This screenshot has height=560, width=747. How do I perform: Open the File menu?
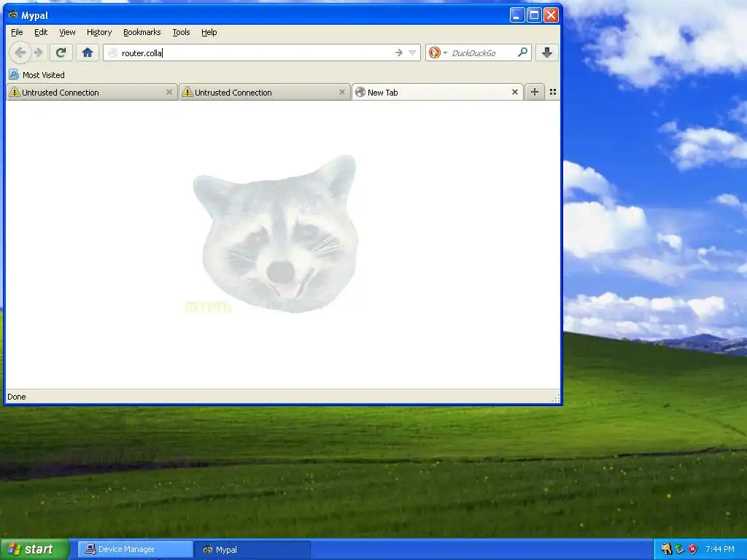click(x=17, y=32)
